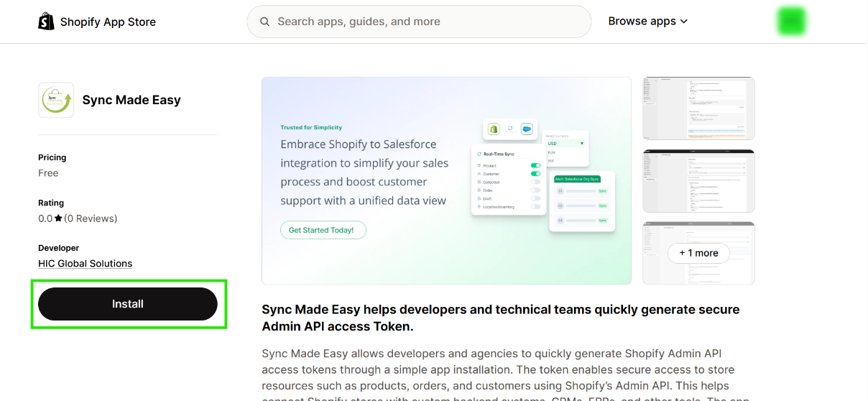Expand the Browse apps dropdown
This screenshot has height=401, width=868.
click(x=648, y=22)
